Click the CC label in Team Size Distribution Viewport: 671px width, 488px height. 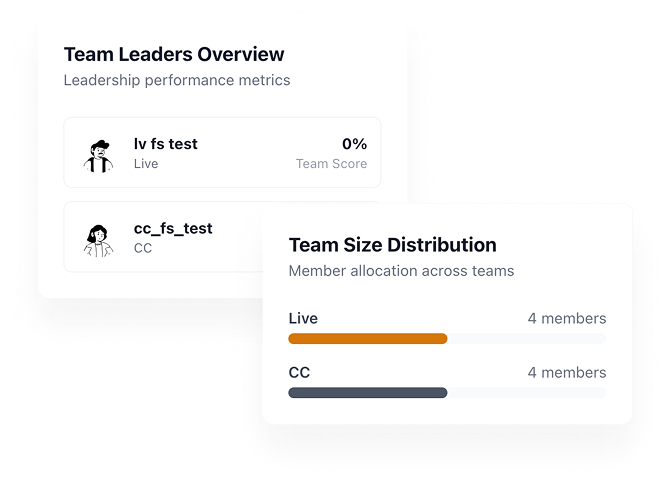click(299, 373)
